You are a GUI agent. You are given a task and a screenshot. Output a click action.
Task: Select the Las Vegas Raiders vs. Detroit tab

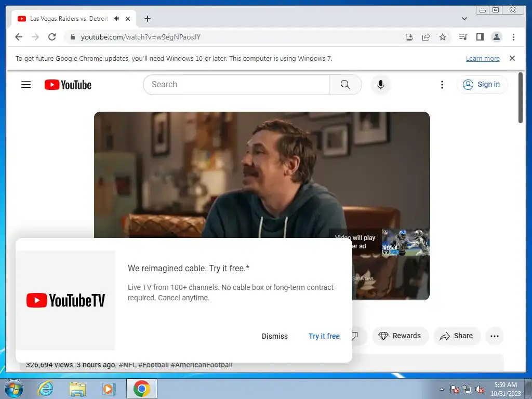(74, 19)
